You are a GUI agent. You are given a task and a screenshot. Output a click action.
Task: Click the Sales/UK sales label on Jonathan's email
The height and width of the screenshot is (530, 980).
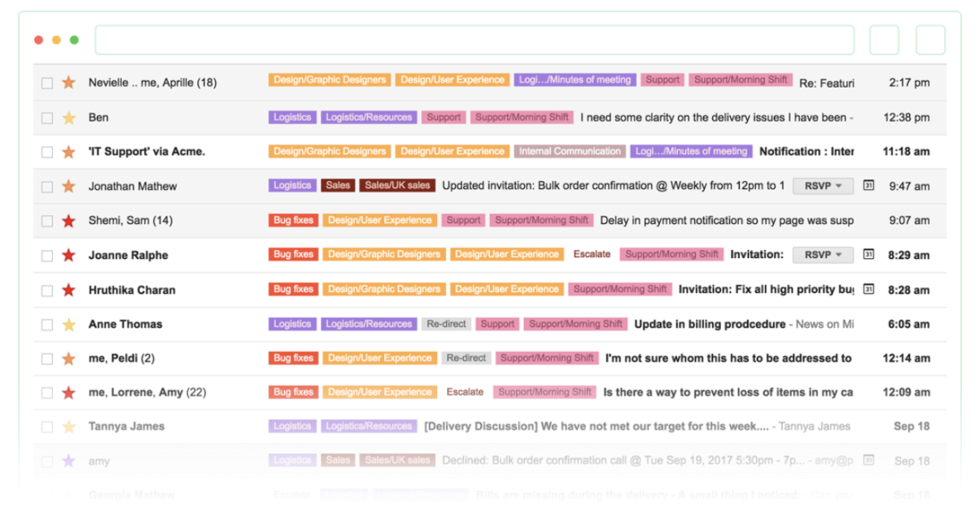[x=397, y=185]
